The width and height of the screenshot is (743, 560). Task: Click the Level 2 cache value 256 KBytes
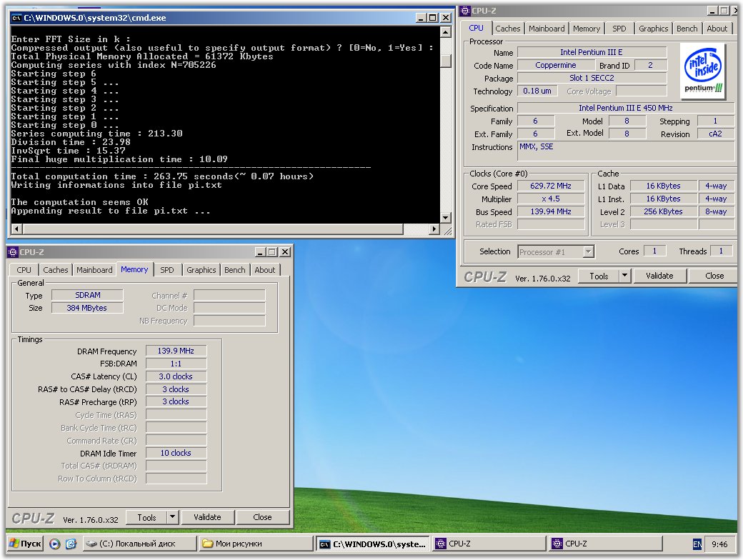(x=664, y=211)
